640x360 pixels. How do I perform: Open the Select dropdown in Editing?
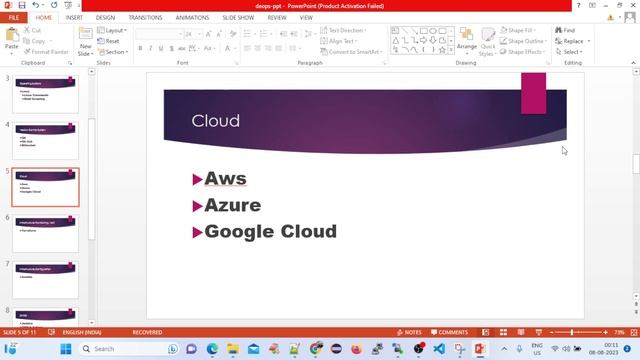[569, 52]
